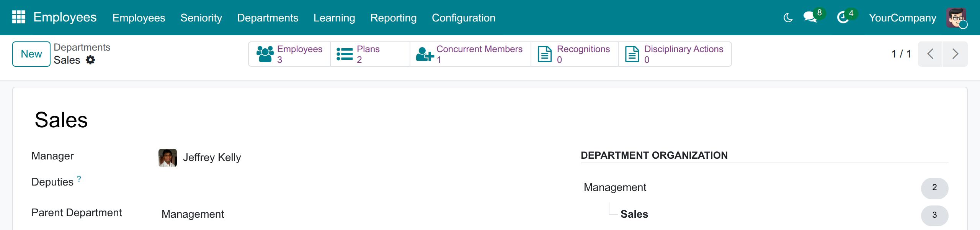The width and height of the screenshot is (980, 230).
Task: Open Recognitions stat button
Action: pyautogui.click(x=574, y=54)
